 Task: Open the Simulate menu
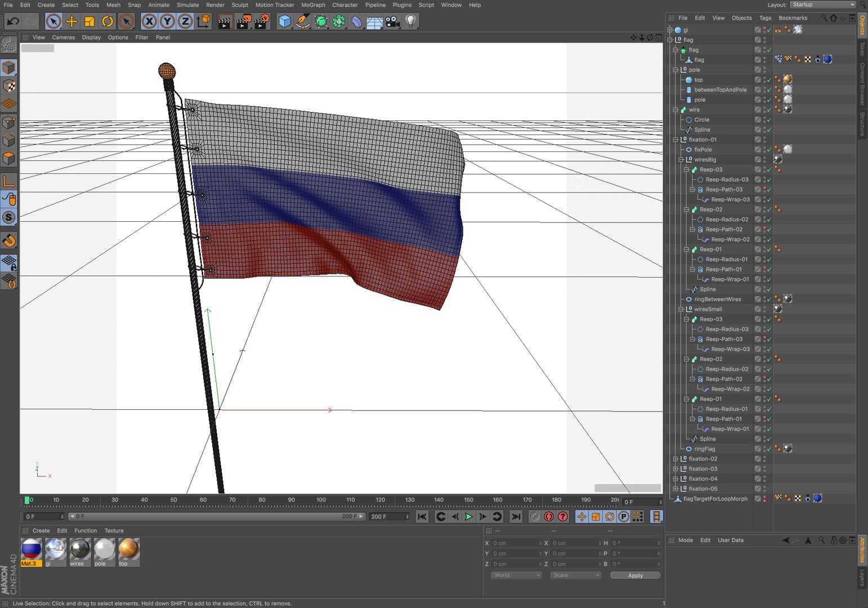tap(188, 5)
